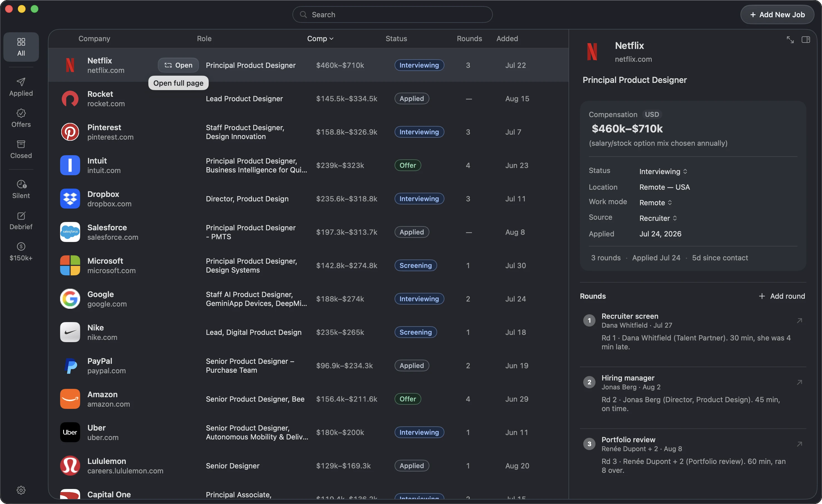Click the Add round button
The width and height of the screenshot is (822, 504).
[x=782, y=296]
